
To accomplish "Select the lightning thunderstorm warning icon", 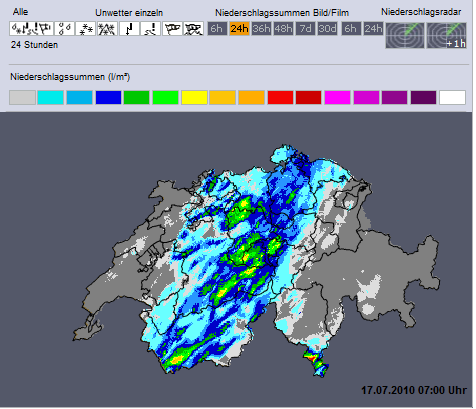I will coord(129,29).
